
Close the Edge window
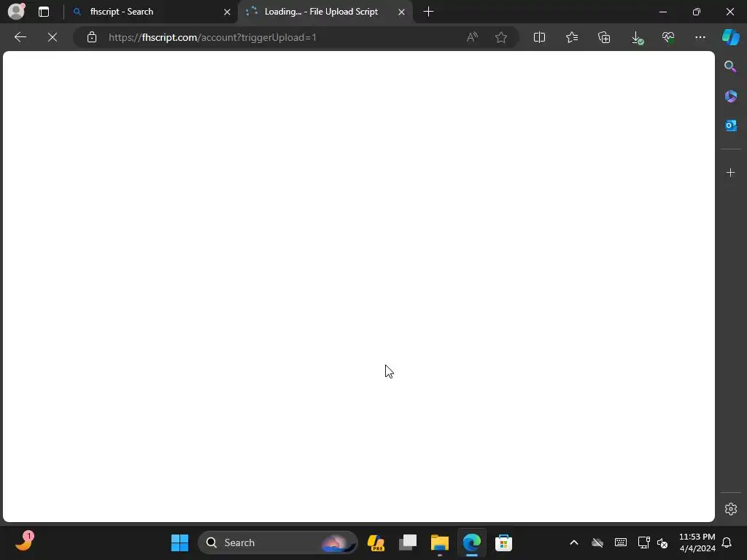(x=729, y=12)
